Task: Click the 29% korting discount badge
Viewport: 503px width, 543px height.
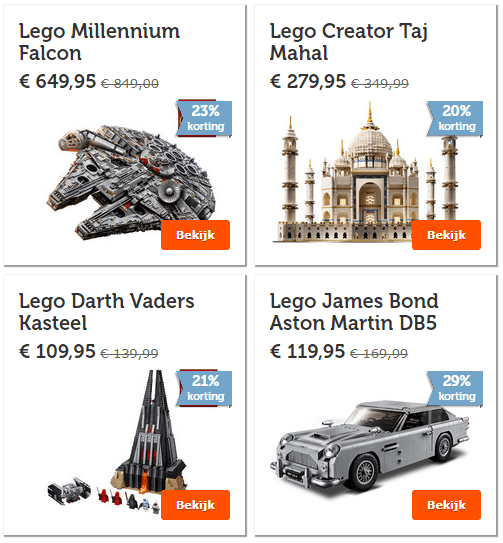Action: coord(455,389)
